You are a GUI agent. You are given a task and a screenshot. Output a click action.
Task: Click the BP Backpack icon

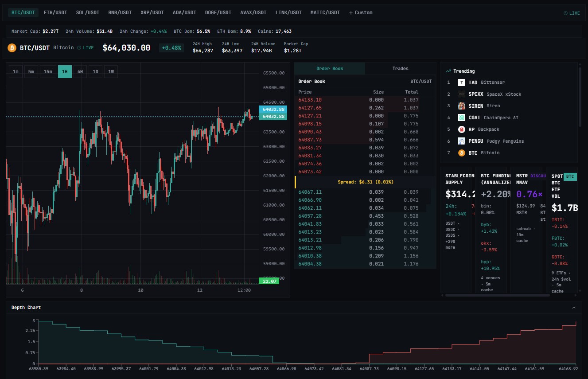point(461,129)
